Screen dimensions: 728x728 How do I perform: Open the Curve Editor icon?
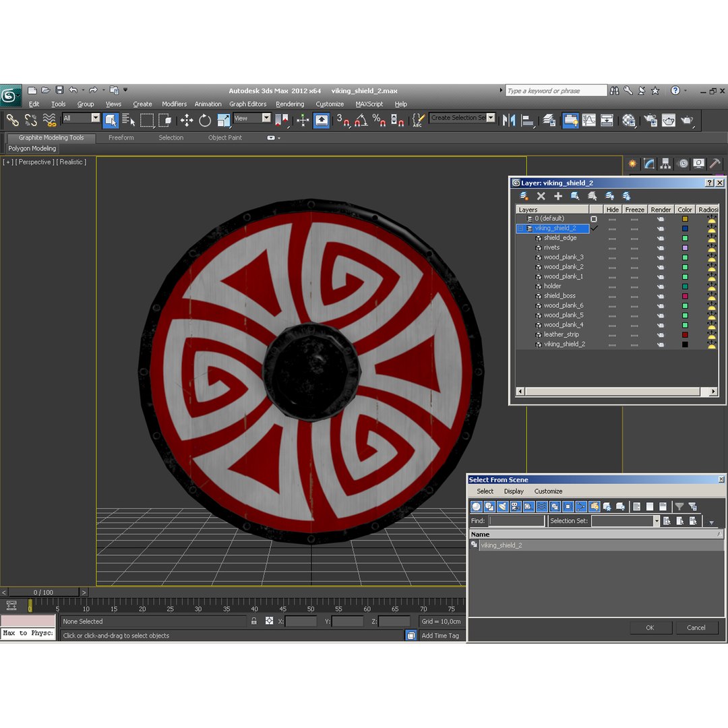(588, 121)
